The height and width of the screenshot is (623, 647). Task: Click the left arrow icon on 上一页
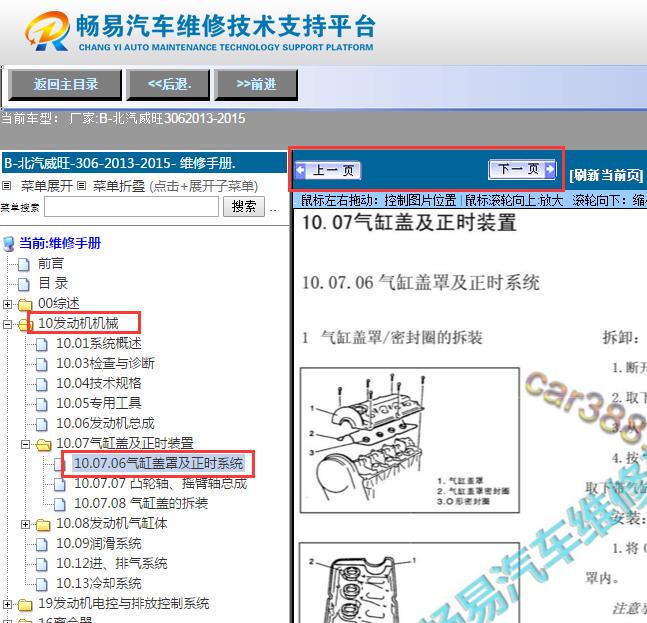point(301,170)
